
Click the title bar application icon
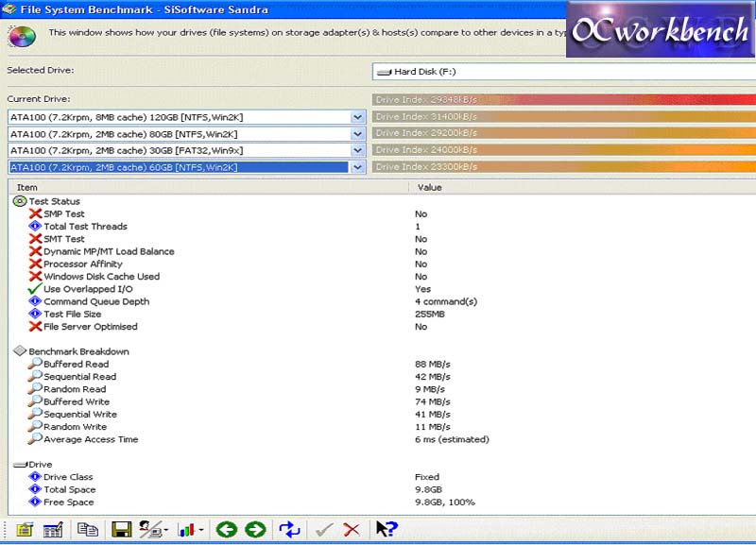point(9,9)
